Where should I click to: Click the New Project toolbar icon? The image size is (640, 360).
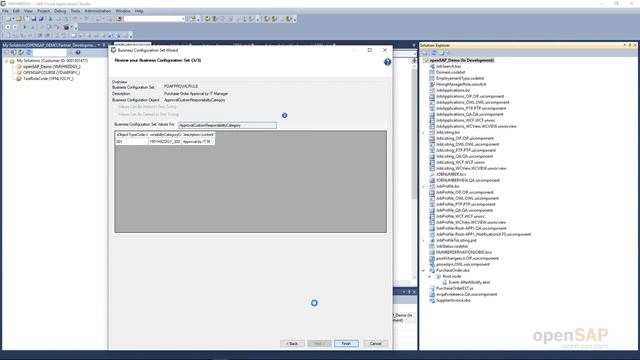(x=8, y=19)
